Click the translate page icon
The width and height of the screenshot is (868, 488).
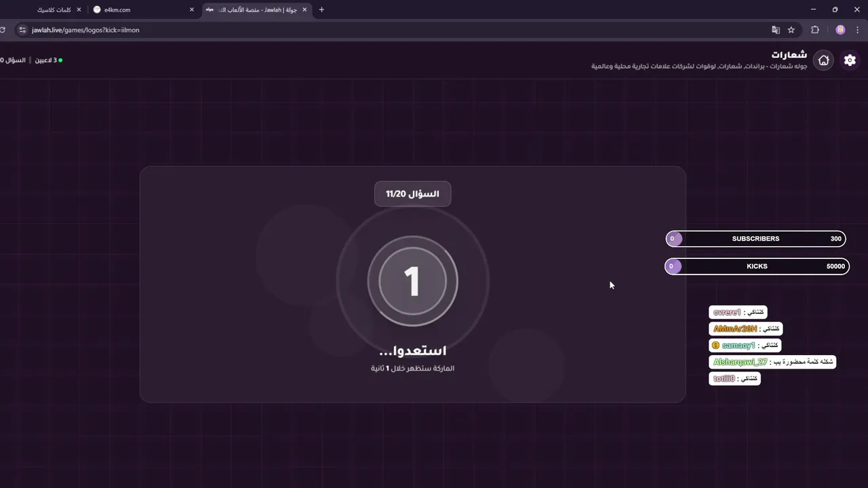[776, 30]
